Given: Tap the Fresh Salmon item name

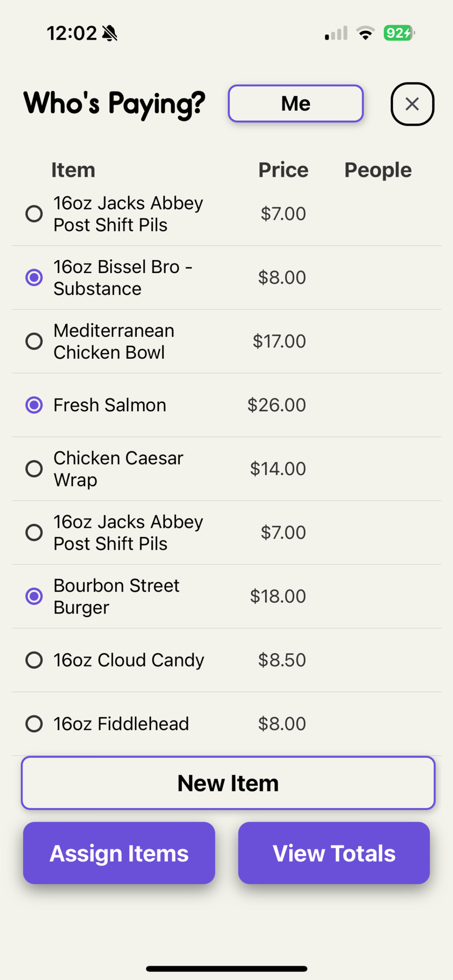Looking at the screenshot, I should tap(110, 405).
